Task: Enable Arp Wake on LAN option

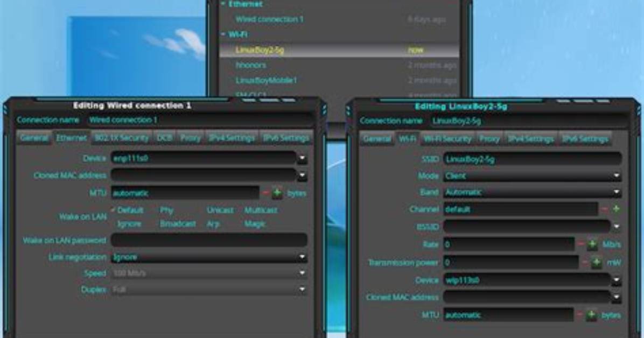Action: (x=213, y=224)
